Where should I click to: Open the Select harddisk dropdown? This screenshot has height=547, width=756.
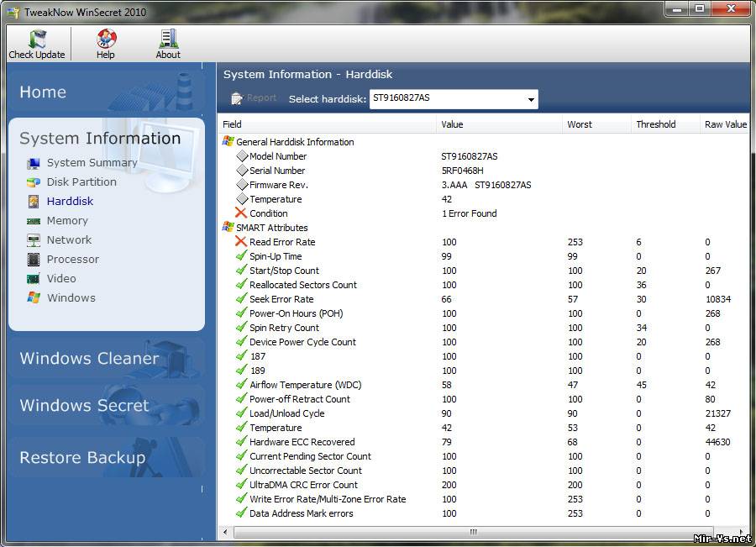531,100
